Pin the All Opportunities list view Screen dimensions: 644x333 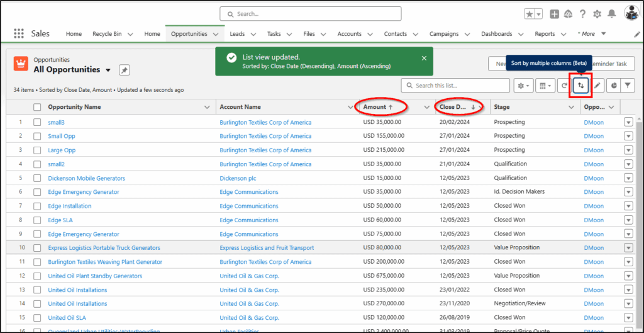(125, 71)
